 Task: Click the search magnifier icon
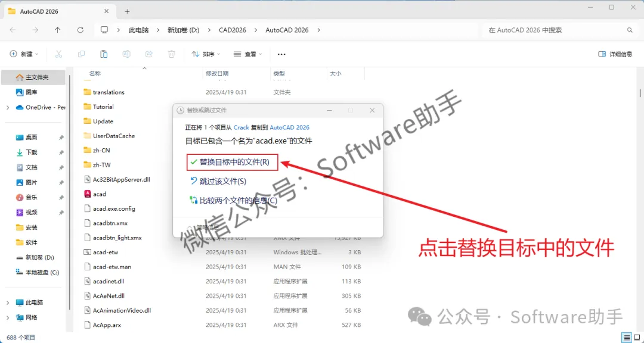pos(630,30)
